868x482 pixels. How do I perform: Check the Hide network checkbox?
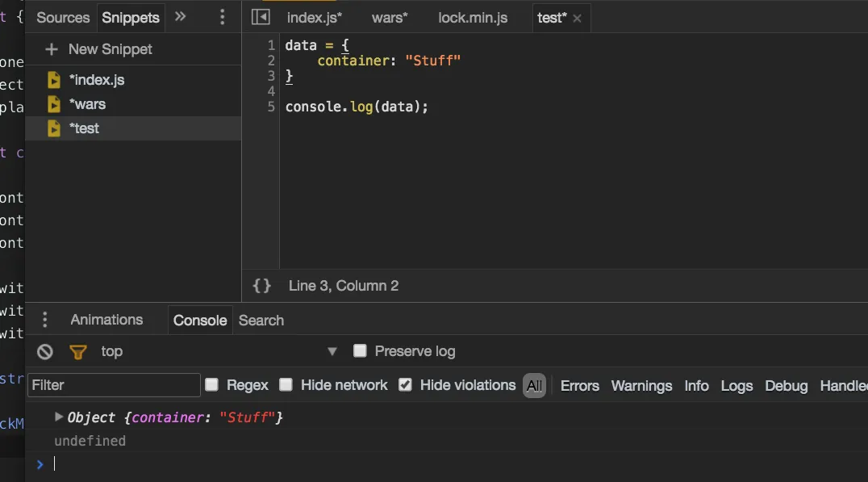pos(286,384)
